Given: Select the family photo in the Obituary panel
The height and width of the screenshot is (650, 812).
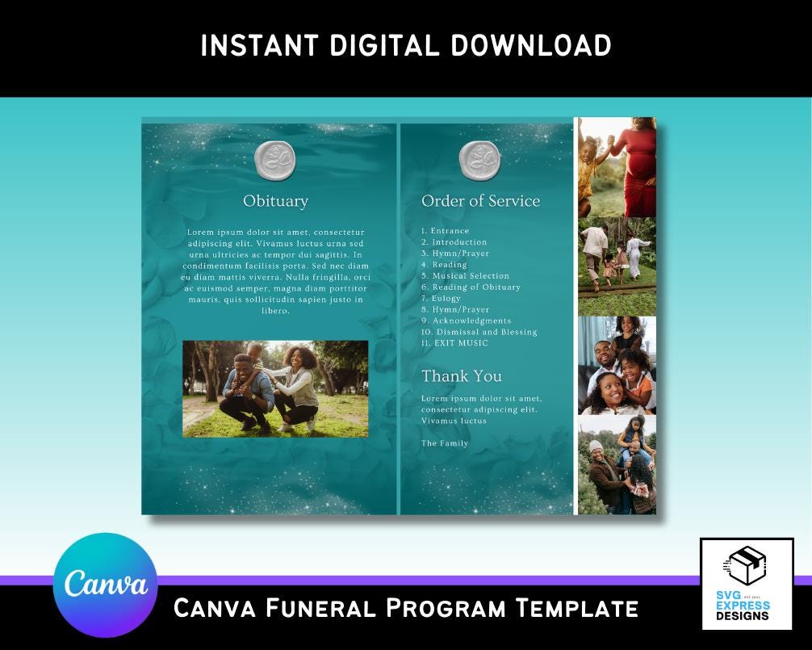Looking at the screenshot, I should [274, 388].
